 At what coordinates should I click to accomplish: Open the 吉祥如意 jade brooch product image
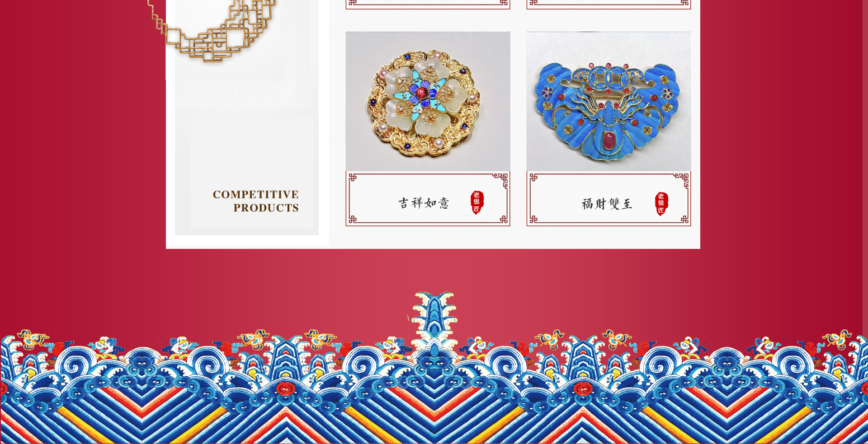pos(428,101)
